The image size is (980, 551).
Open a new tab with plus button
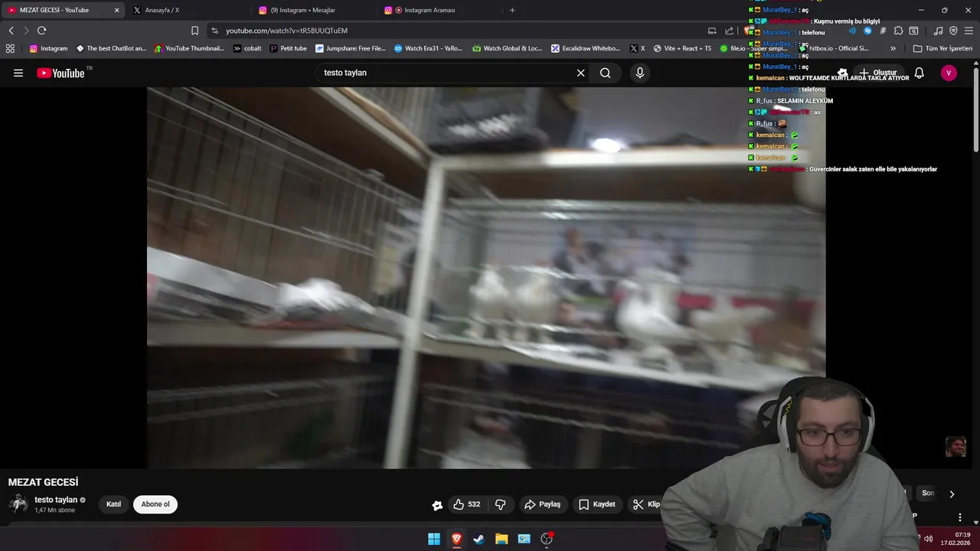(512, 10)
